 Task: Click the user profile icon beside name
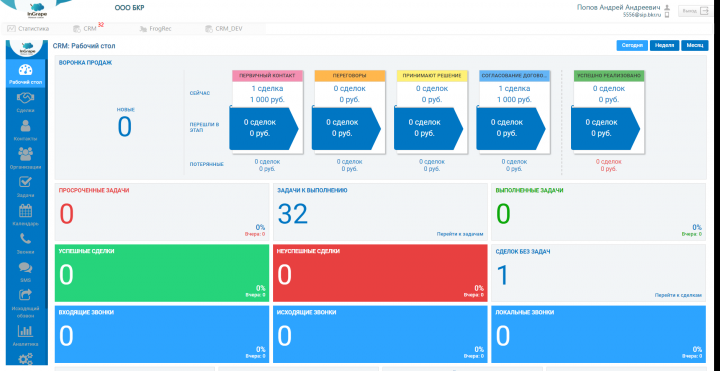[667, 8]
